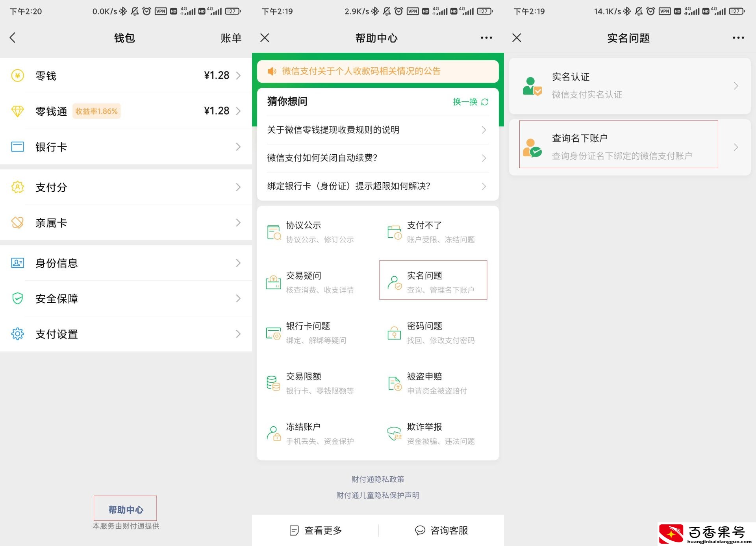Tap 换一换 to refresh questions

[465, 102]
